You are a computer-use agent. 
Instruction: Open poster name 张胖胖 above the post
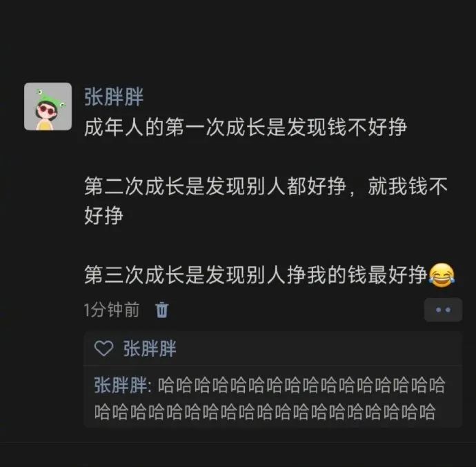(x=114, y=97)
